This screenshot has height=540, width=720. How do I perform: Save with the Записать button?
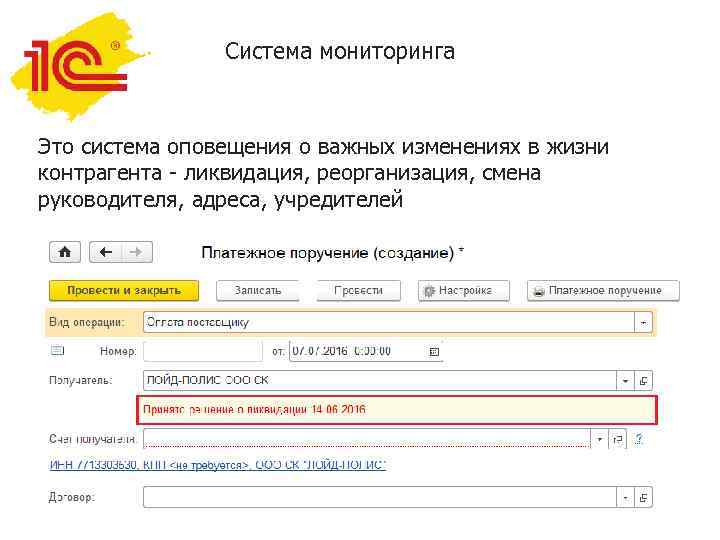click(258, 291)
